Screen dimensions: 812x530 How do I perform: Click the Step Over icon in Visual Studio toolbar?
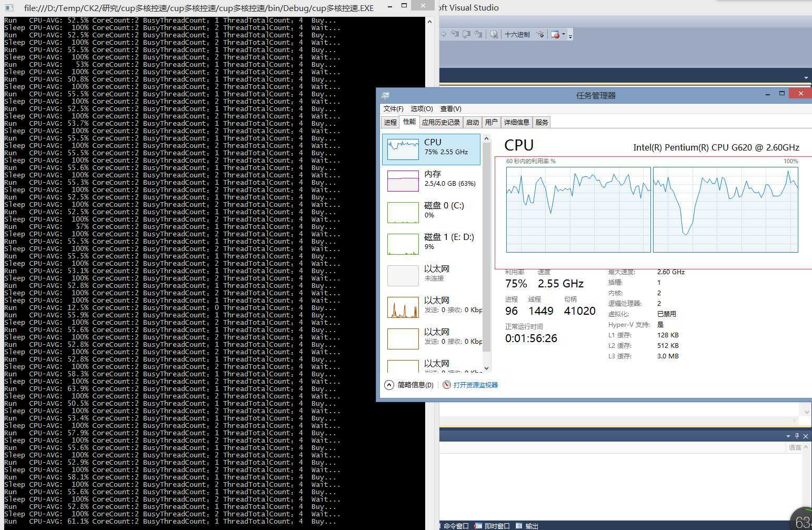coord(466,34)
